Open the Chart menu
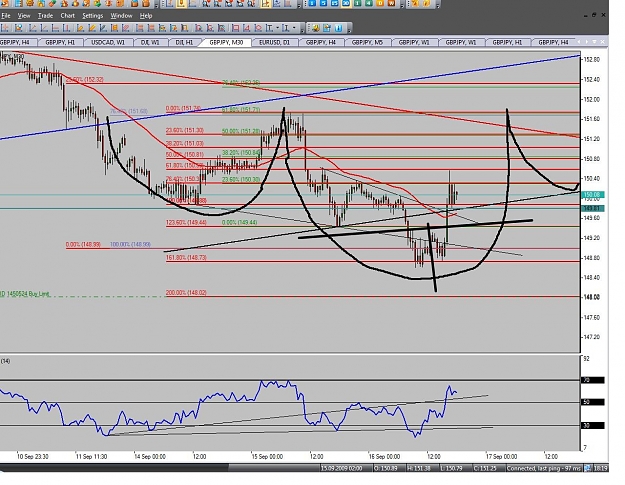 [68, 16]
